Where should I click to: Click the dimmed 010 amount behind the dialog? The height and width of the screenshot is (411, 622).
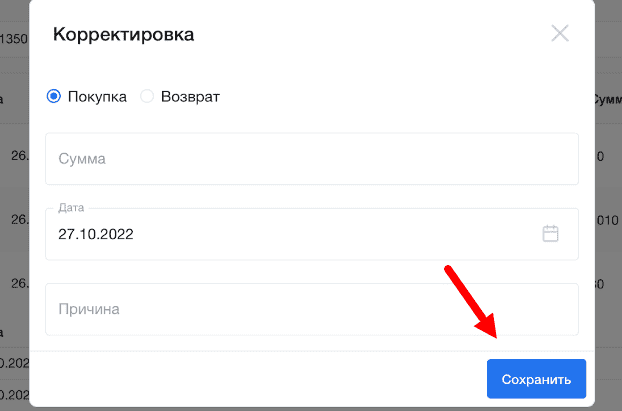[607, 220]
